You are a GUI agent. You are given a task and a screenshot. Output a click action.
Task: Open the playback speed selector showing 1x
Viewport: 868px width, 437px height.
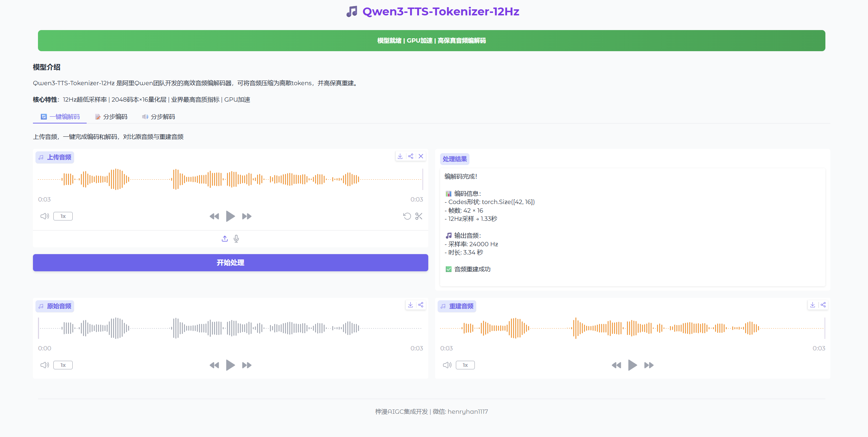(63, 216)
